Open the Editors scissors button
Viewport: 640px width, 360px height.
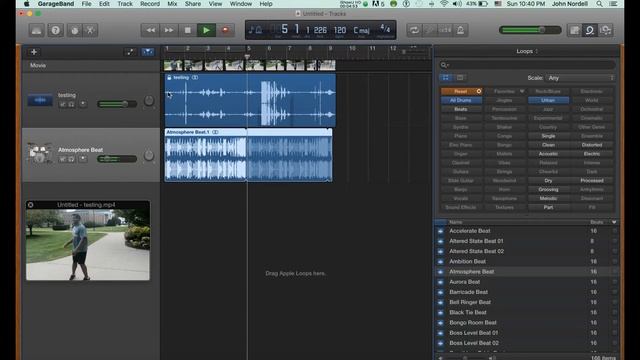point(90,30)
